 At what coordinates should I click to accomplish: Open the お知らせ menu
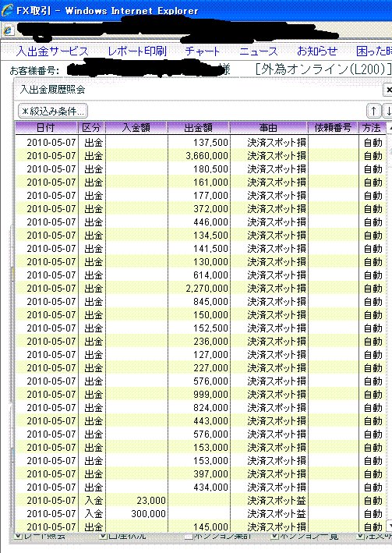[317, 51]
